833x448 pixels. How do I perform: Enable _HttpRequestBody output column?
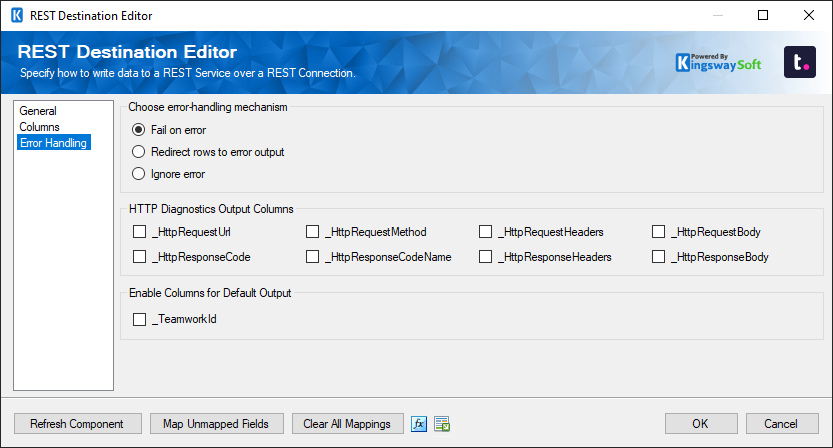pos(658,232)
